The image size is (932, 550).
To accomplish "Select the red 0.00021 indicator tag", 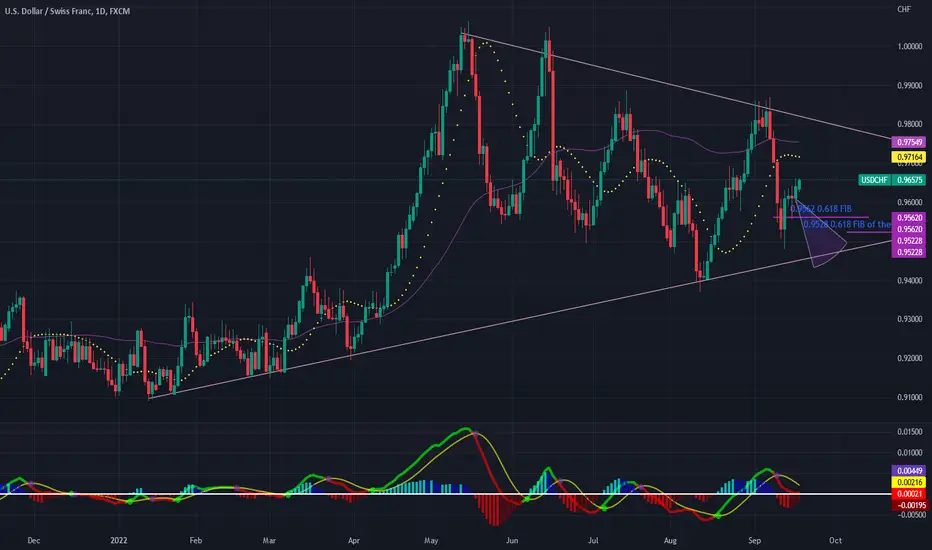I will (x=909, y=494).
